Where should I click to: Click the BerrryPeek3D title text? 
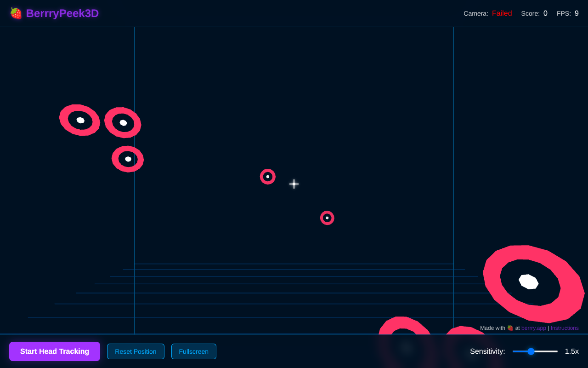tap(62, 13)
